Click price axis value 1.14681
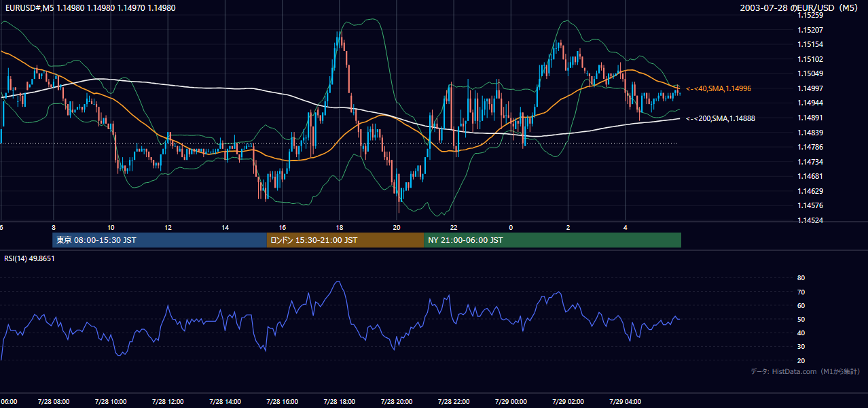 [811, 176]
